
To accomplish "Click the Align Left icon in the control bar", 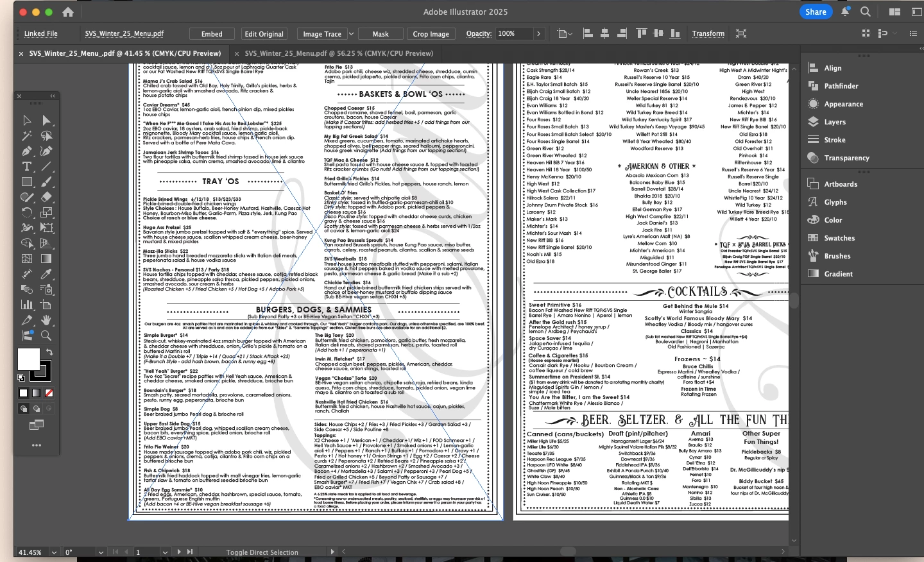I will point(588,33).
